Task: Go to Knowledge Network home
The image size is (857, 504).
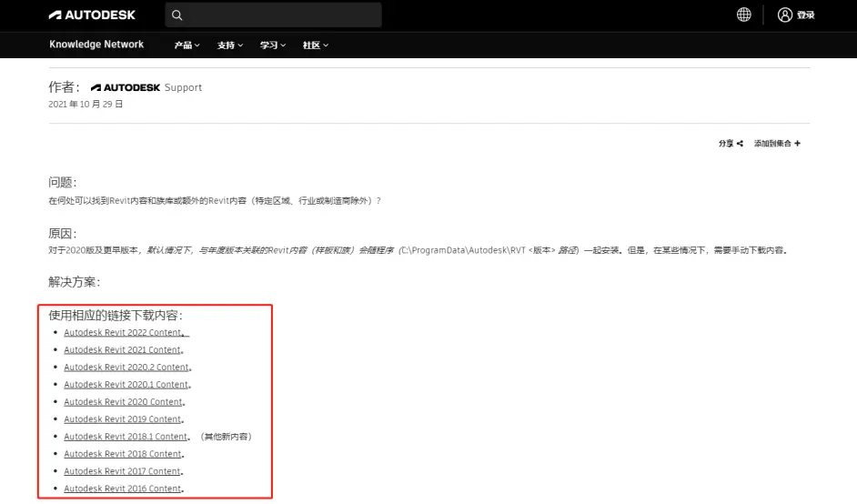Action: point(96,45)
